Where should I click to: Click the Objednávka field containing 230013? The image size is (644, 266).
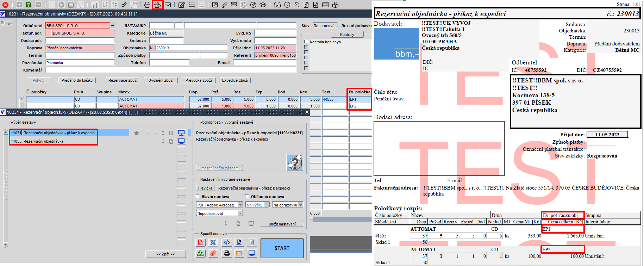pyautogui.click(x=191, y=48)
